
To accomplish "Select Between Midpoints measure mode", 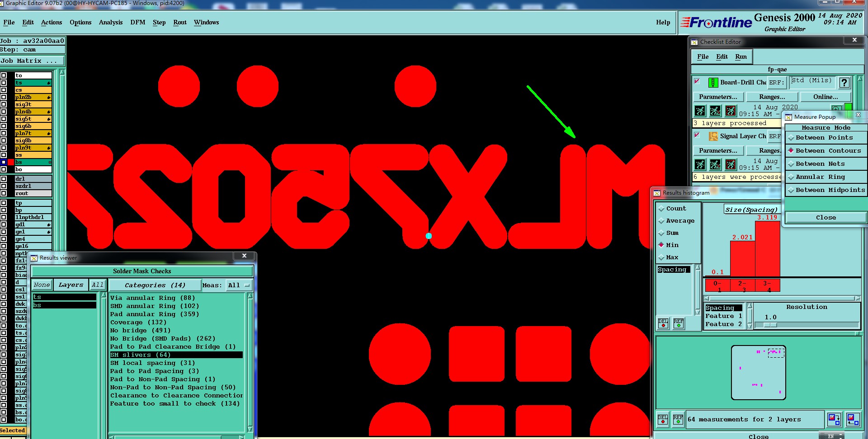I will (x=826, y=190).
